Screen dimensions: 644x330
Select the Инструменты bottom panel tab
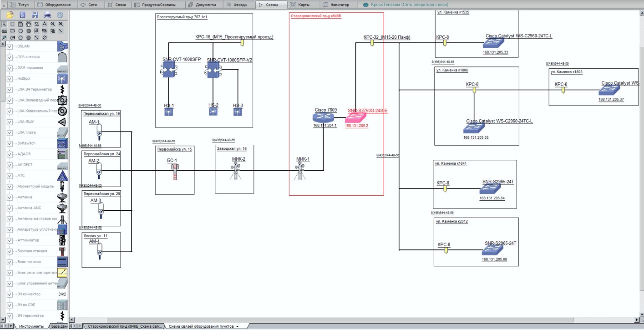(31, 326)
